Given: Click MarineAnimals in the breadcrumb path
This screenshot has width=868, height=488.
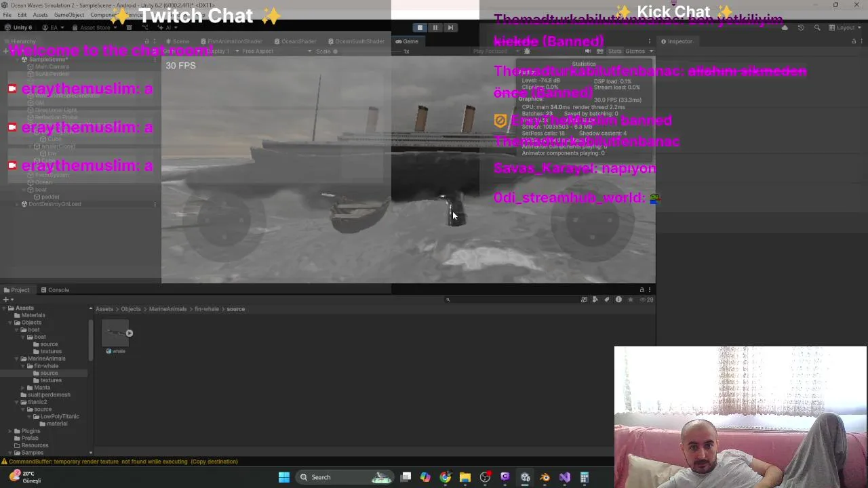Looking at the screenshot, I should coord(167,309).
